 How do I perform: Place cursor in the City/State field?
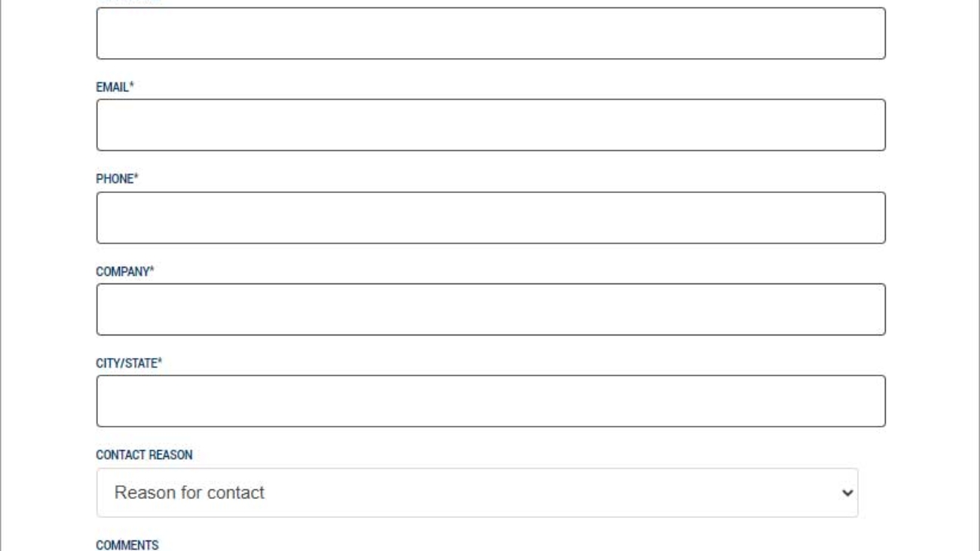(491, 401)
